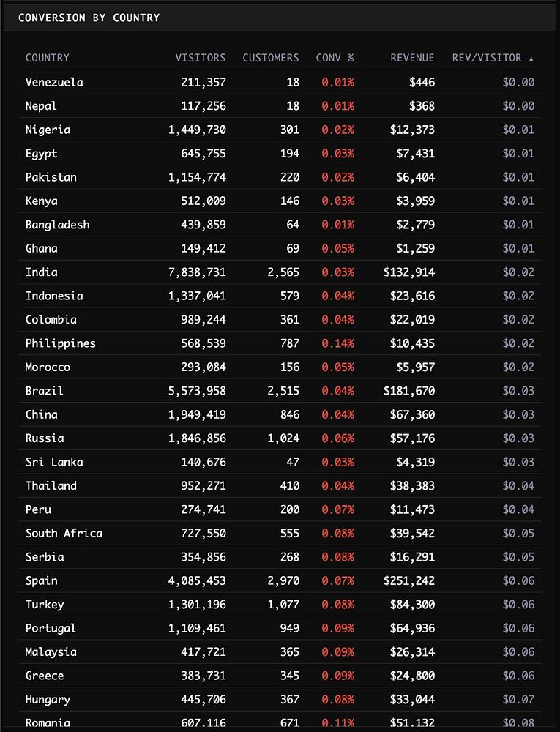The width and height of the screenshot is (560, 732).
Task: Select the Philippines conversion rate 0.14%
Action: [337, 343]
